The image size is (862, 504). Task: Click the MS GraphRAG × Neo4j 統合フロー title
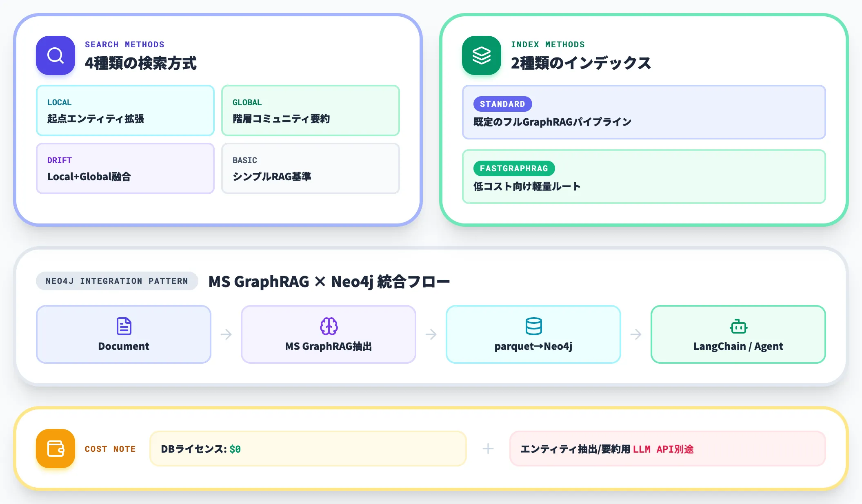tap(329, 281)
